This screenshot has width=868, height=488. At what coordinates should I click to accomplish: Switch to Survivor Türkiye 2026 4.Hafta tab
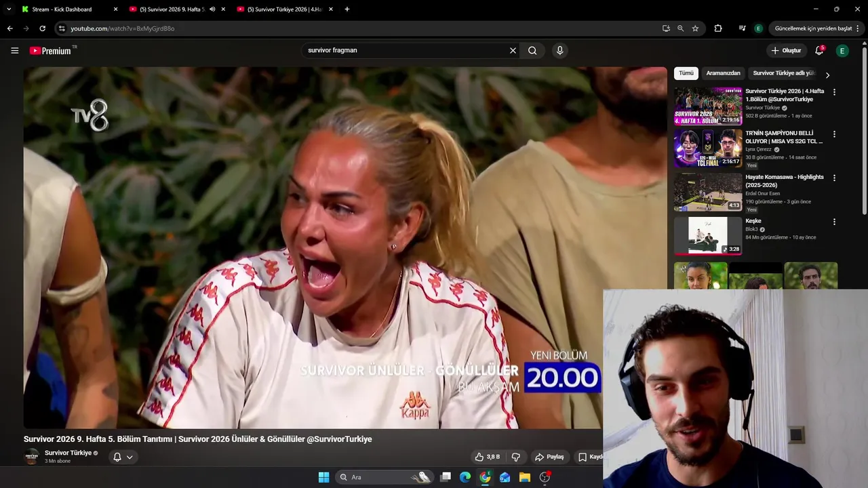tap(284, 9)
